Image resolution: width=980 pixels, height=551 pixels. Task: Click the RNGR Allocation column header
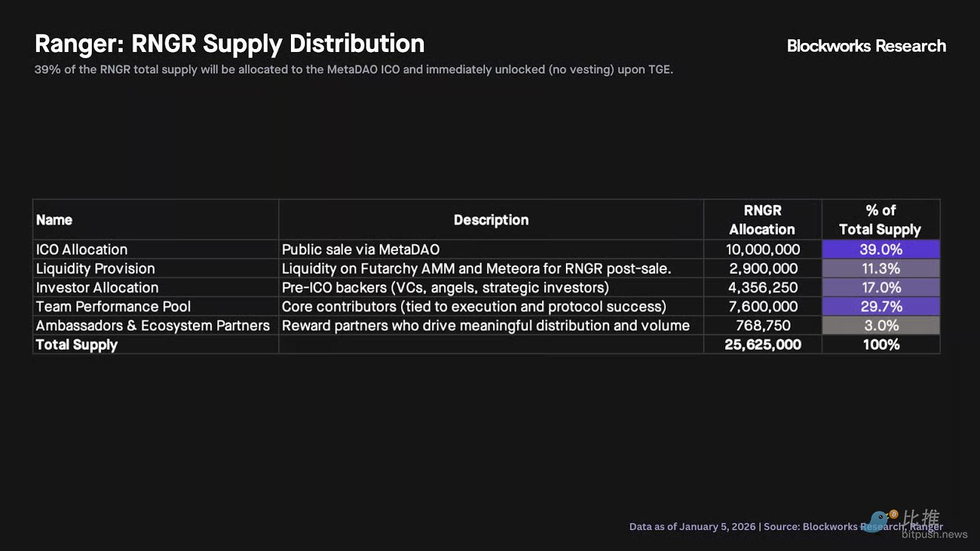click(x=763, y=220)
